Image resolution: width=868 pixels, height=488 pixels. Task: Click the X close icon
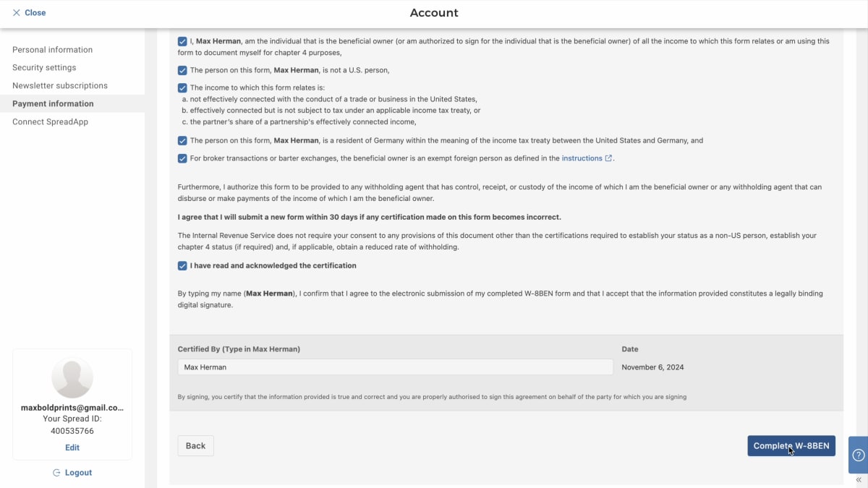click(17, 12)
